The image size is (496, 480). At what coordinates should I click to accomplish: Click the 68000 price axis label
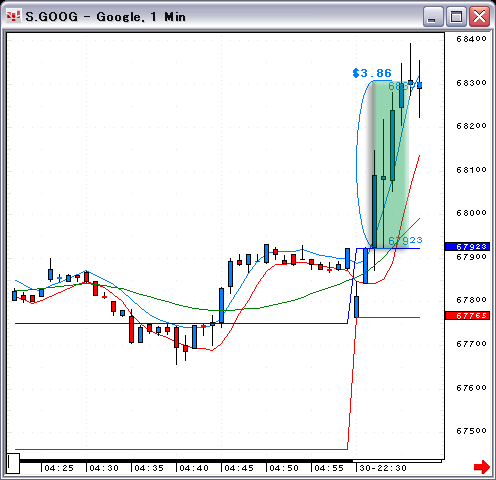471,213
